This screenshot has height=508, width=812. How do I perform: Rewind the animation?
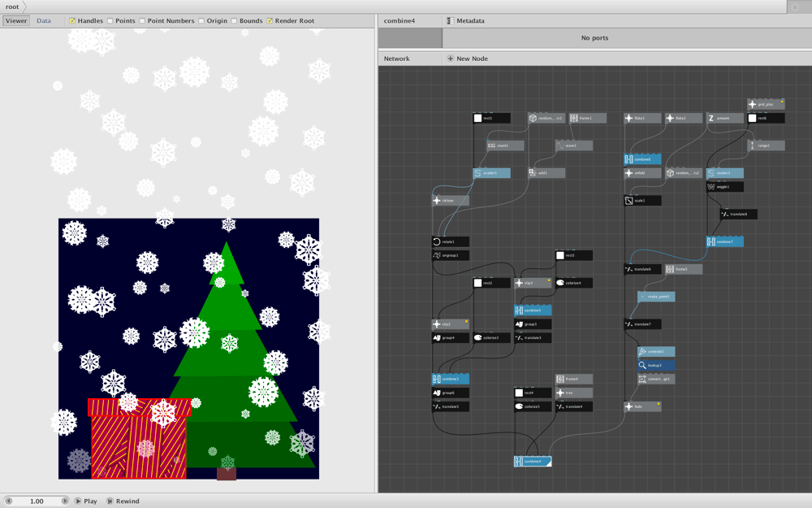tap(123, 501)
